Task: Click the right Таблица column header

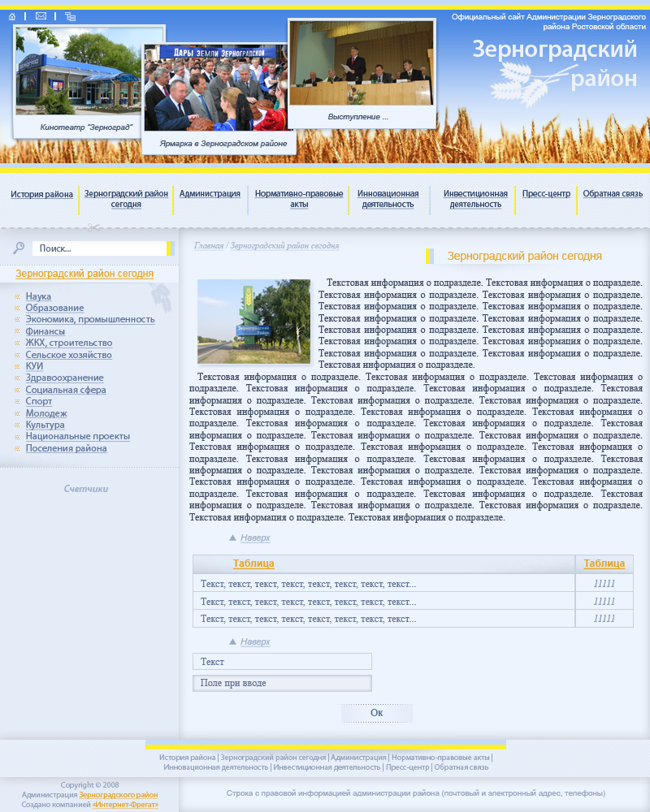Action: [604, 564]
